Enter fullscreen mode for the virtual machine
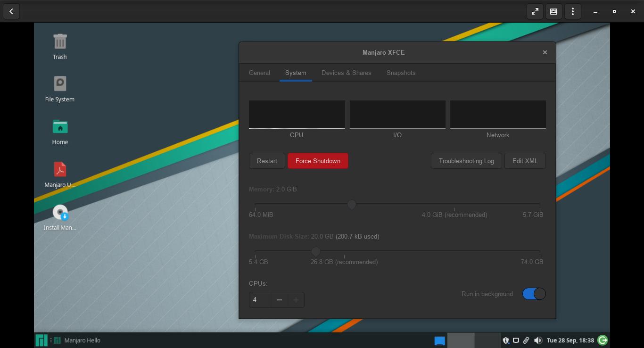644x348 pixels. point(535,11)
